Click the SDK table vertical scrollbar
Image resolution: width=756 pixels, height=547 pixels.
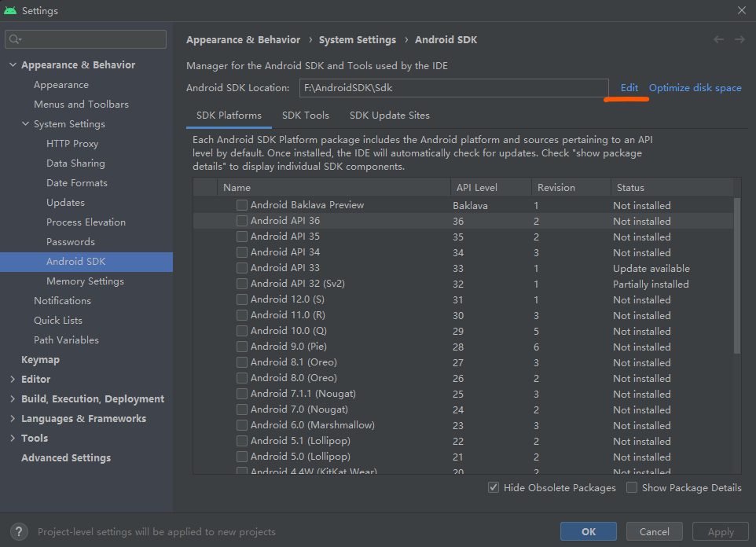737,276
